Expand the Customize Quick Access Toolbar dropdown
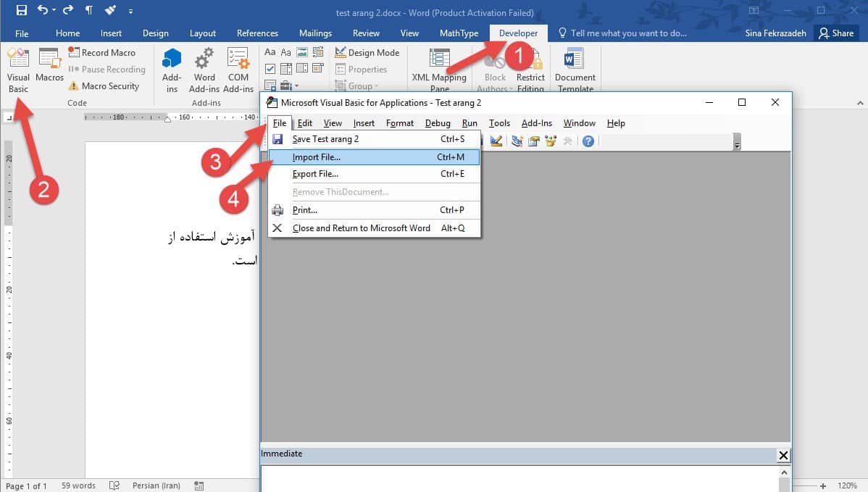This screenshot has height=492, width=868. 130,12
